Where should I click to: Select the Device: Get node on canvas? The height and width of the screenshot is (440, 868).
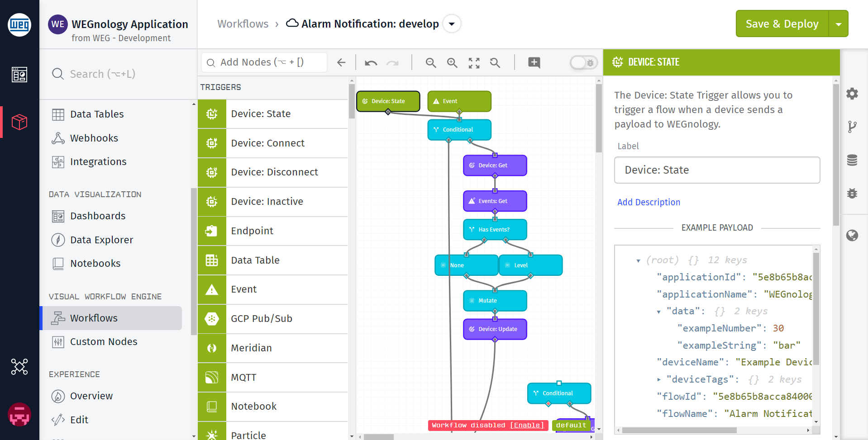(495, 166)
